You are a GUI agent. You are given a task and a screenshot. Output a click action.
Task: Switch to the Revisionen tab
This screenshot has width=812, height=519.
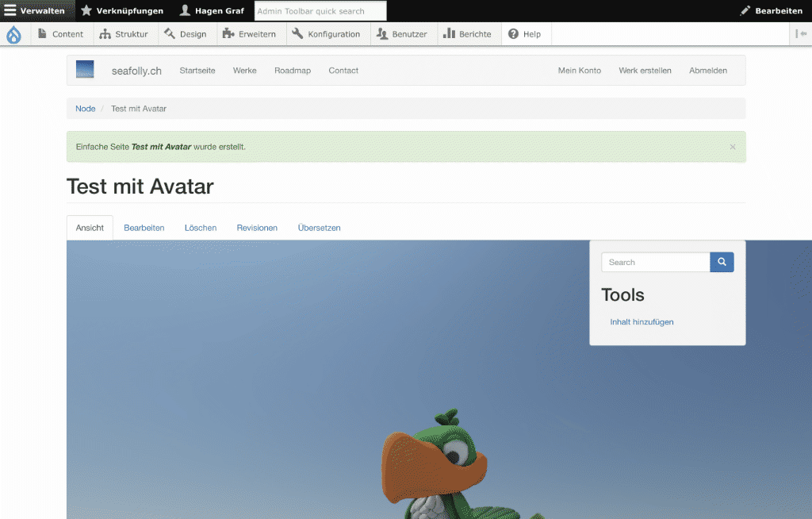(257, 228)
